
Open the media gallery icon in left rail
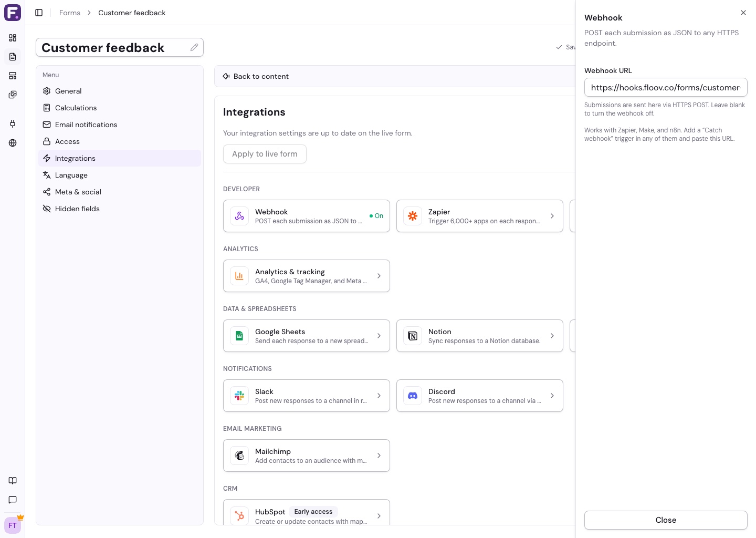[13, 95]
